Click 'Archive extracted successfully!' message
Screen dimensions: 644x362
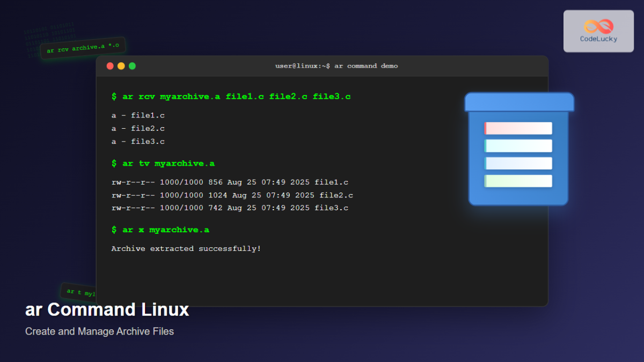tap(186, 248)
